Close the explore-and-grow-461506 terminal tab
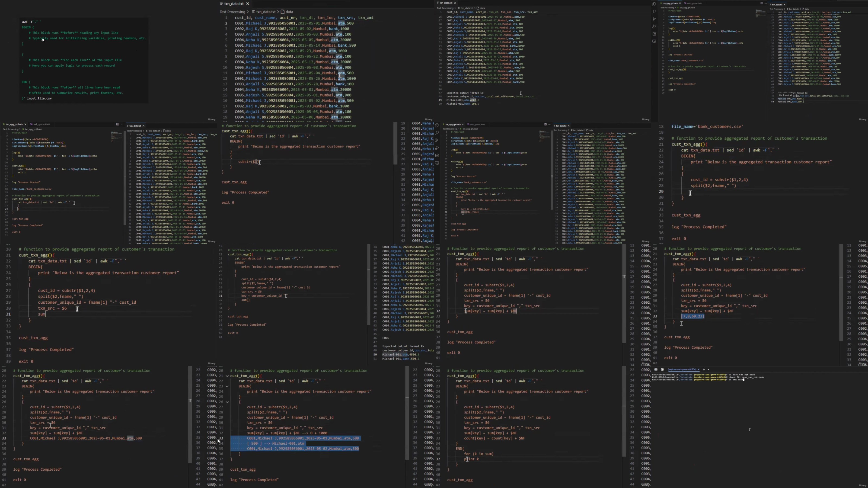Viewport: 868px width, 488px height. click(698, 370)
